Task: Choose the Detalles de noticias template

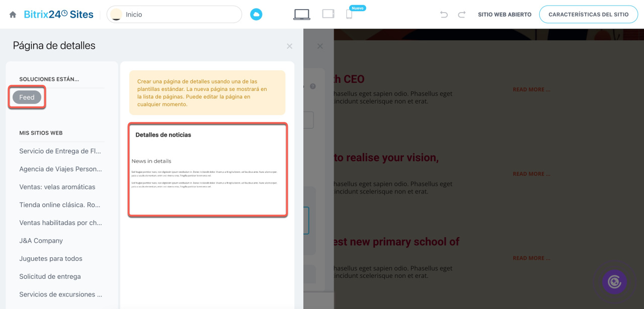Action: [207, 170]
